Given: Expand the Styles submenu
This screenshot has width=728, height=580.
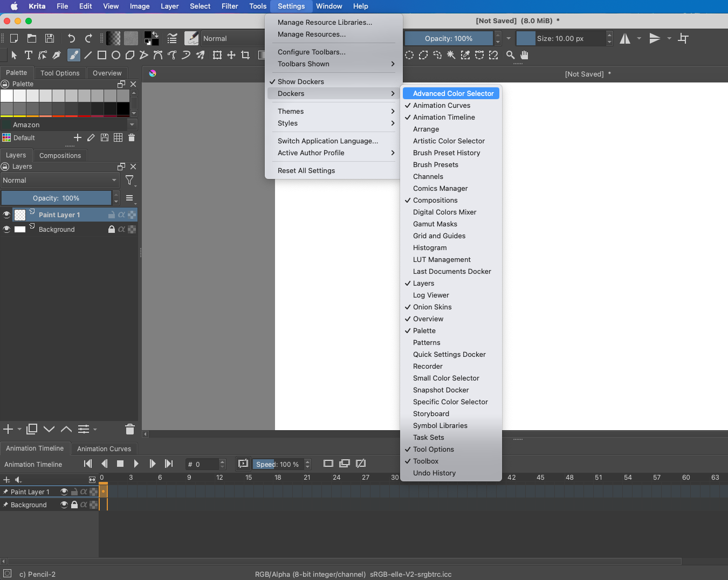Looking at the screenshot, I should click(334, 123).
